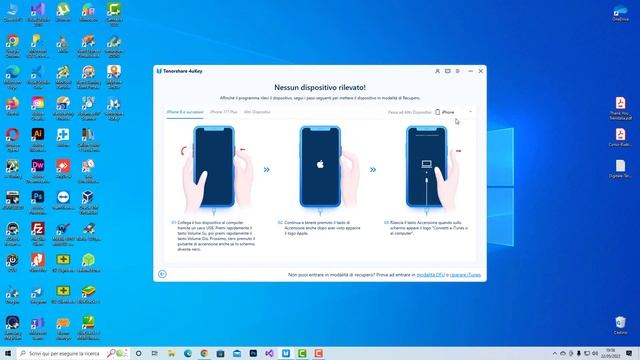Click the taskbar search box
This screenshot has width=640, height=360.
click(x=73, y=353)
